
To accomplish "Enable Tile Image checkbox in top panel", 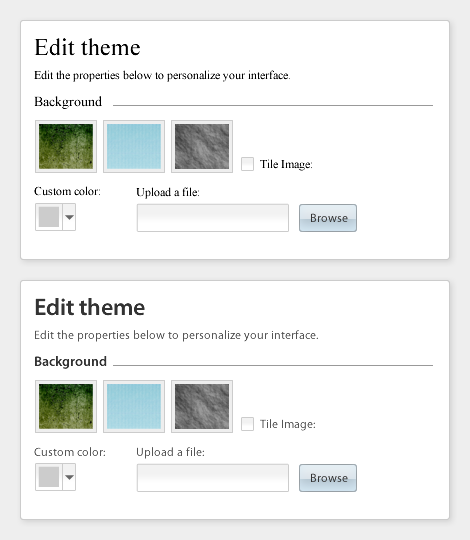I will [x=248, y=164].
